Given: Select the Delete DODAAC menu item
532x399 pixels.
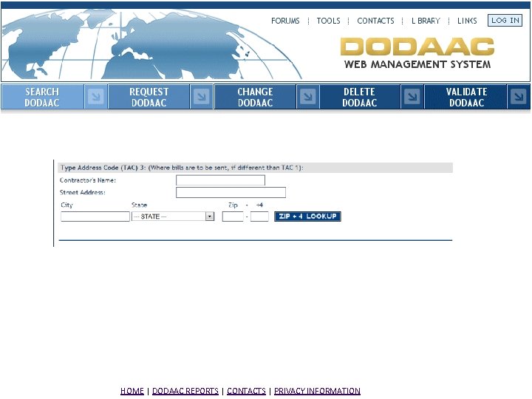Looking at the screenshot, I should pyautogui.click(x=359, y=97).
